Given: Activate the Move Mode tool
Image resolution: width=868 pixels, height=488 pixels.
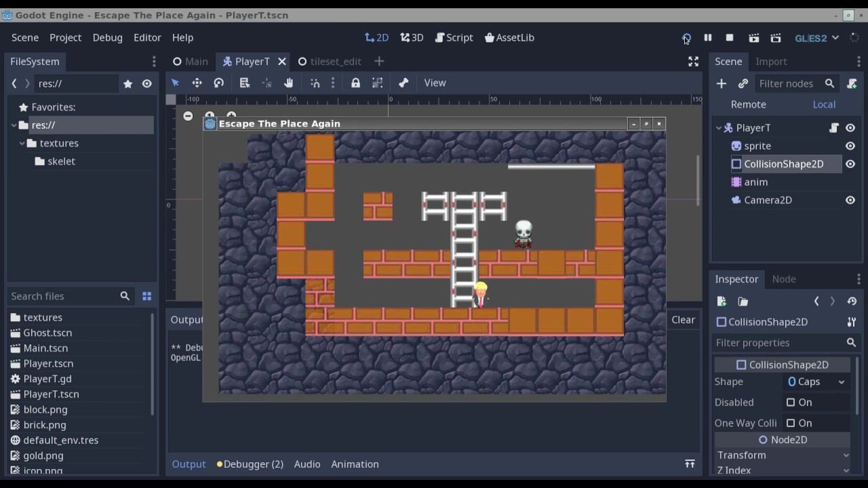Looking at the screenshot, I should click(x=197, y=83).
